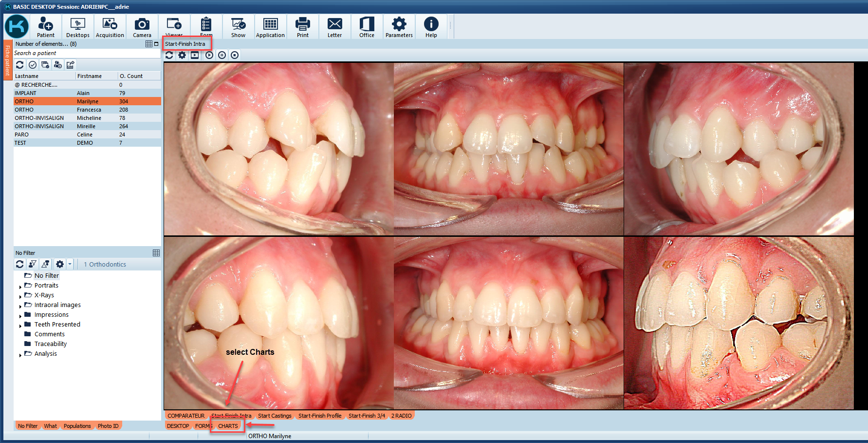Image resolution: width=868 pixels, height=443 pixels.
Task: Click the Search a patient field
Action: [87, 53]
